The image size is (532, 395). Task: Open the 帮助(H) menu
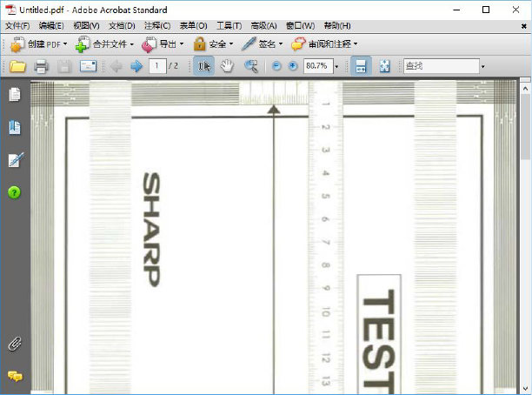tap(337, 26)
